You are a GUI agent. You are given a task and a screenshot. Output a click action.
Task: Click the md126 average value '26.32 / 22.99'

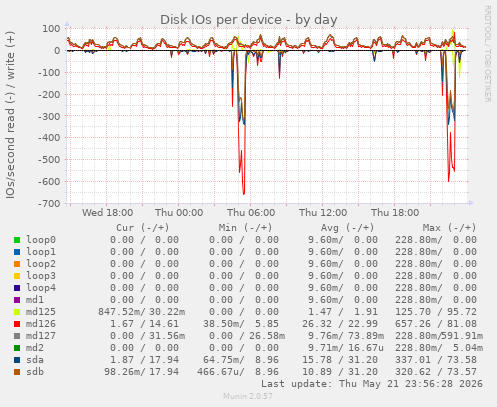pyautogui.click(x=340, y=324)
